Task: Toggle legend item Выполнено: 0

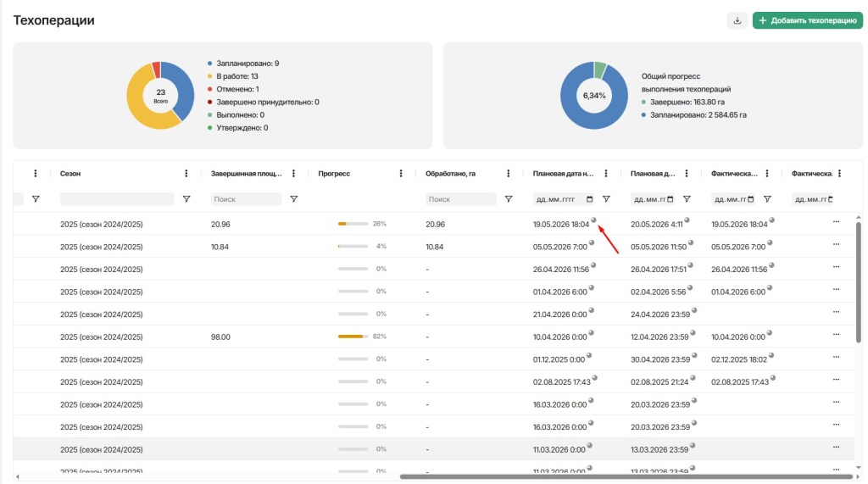Action: [x=236, y=114]
